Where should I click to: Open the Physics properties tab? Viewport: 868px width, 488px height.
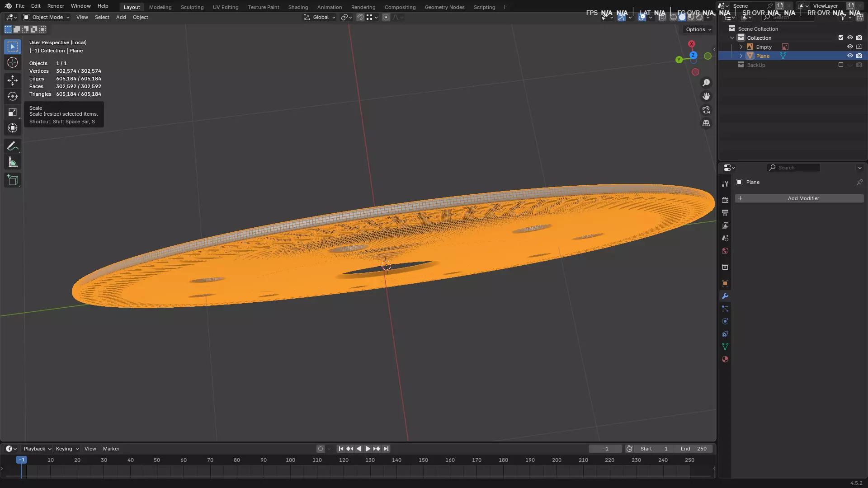point(725,321)
